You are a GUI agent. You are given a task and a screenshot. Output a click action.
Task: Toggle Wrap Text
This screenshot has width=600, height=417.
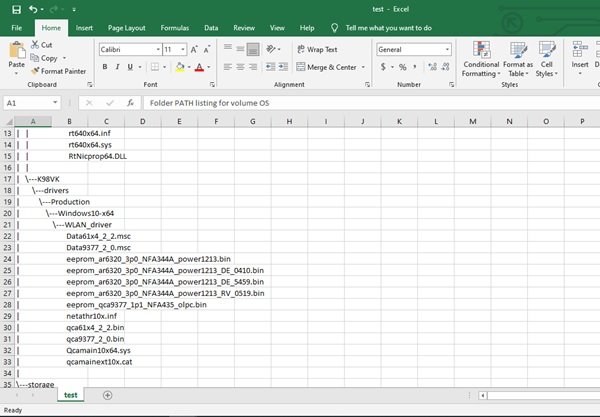click(x=317, y=49)
